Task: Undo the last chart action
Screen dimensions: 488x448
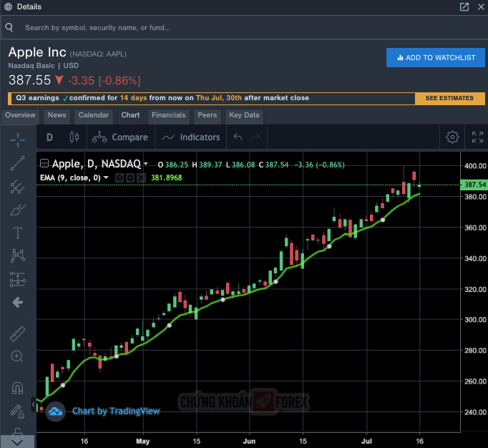Action: point(238,137)
